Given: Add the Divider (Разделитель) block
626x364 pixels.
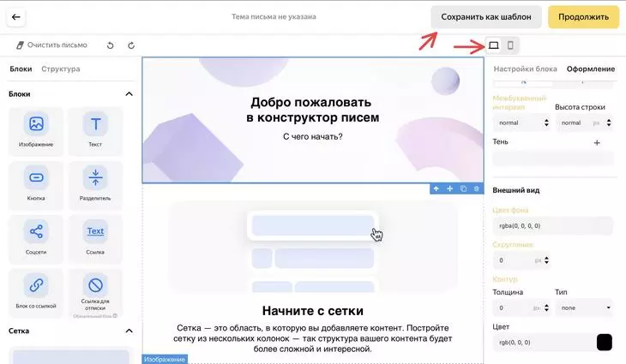Looking at the screenshot, I should 95,185.
